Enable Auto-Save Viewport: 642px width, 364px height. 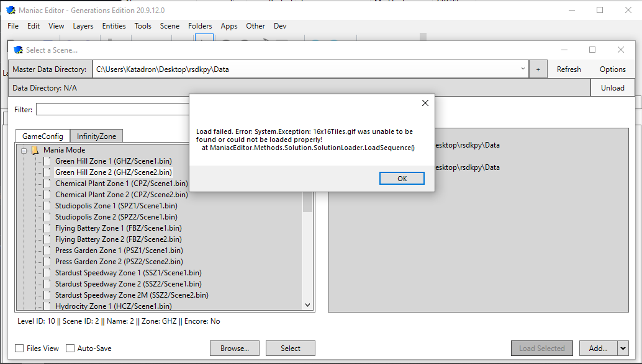click(x=70, y=348)
